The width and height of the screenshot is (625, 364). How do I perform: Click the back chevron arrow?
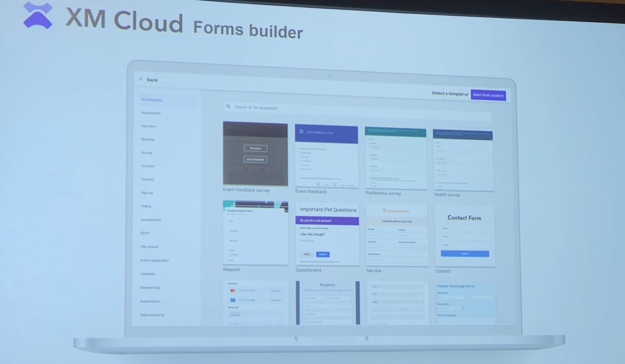pos(141,79)
